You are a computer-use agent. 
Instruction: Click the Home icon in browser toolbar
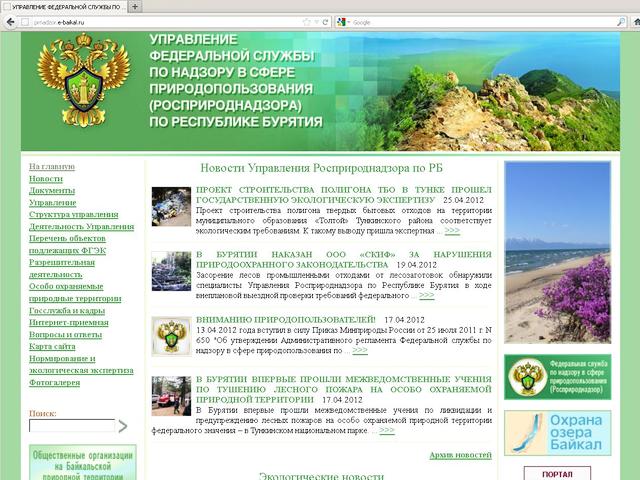point(636,22)
